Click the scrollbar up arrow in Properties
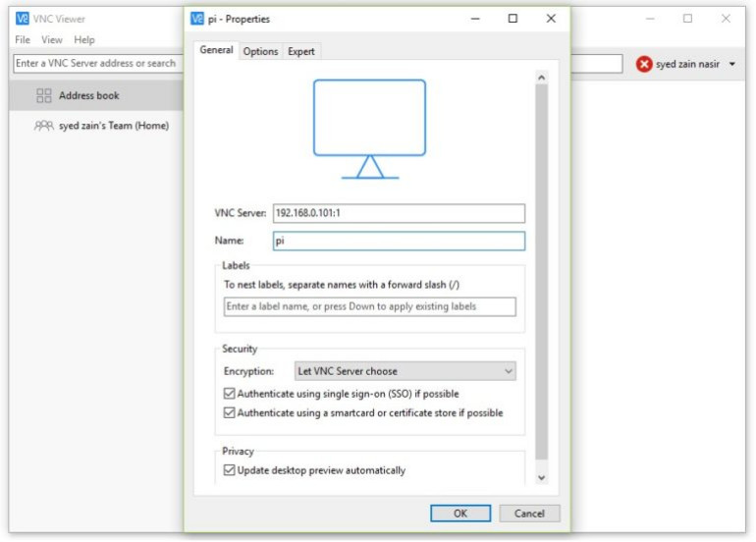The height and width of the screenshot is (542, 756). click(541, 78)
